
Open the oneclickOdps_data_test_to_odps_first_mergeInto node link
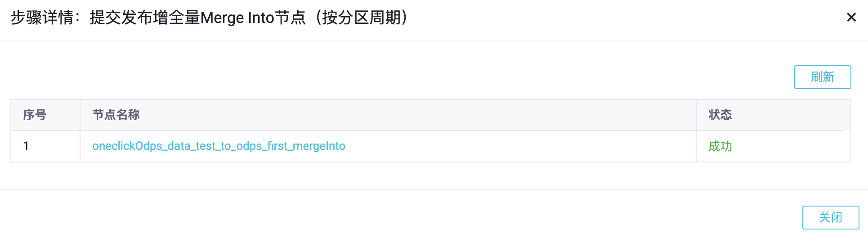pyautogui.click(x=219, y=146)
